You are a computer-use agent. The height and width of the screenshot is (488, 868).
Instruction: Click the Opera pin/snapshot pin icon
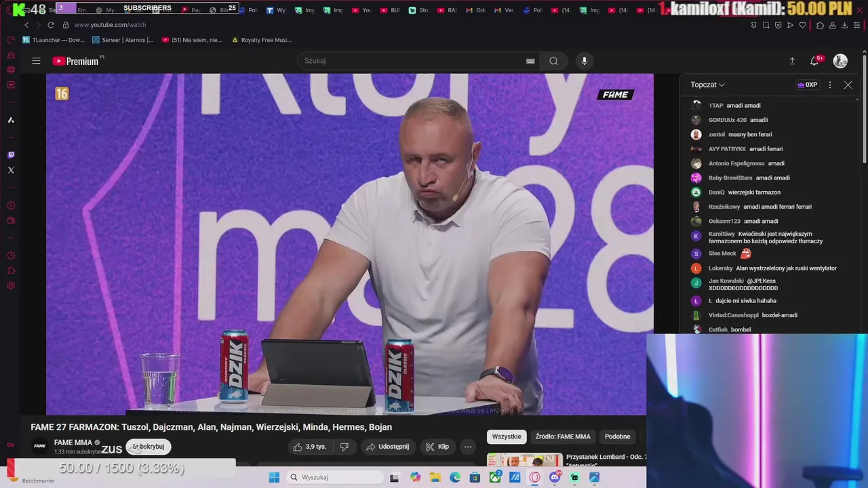tap(753, 25)
